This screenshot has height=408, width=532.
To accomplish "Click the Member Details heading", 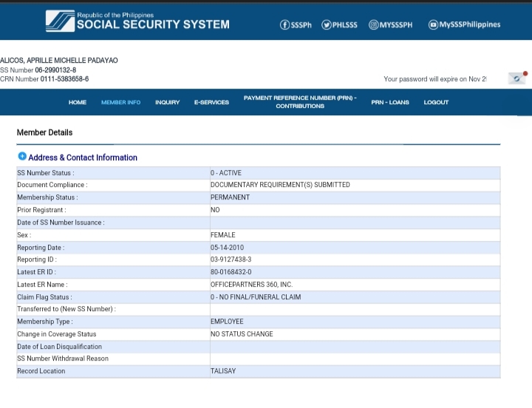I will pos(44,132).
